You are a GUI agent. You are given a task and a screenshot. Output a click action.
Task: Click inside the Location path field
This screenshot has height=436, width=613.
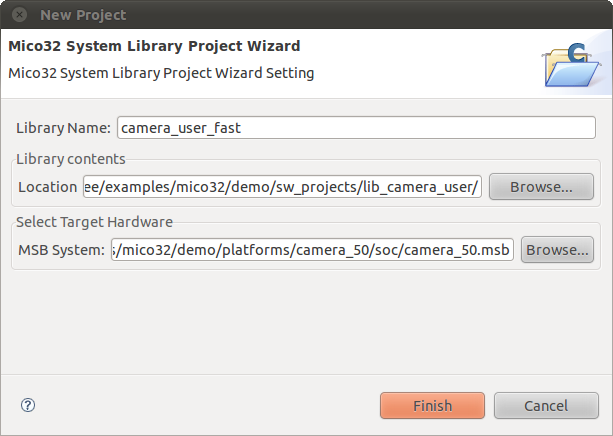pyautogui.click(x=282, y=187)
